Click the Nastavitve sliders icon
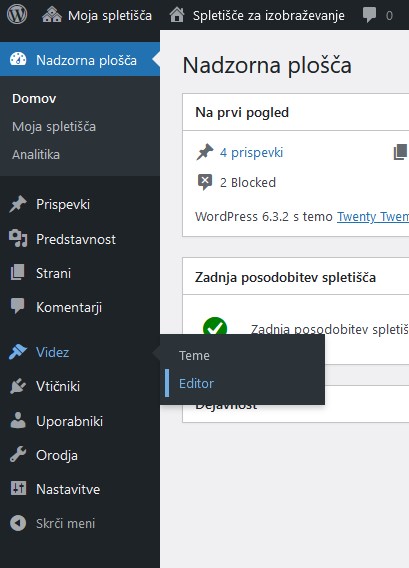The width and height of the screenshot is (409, 568). pos(18,488)
